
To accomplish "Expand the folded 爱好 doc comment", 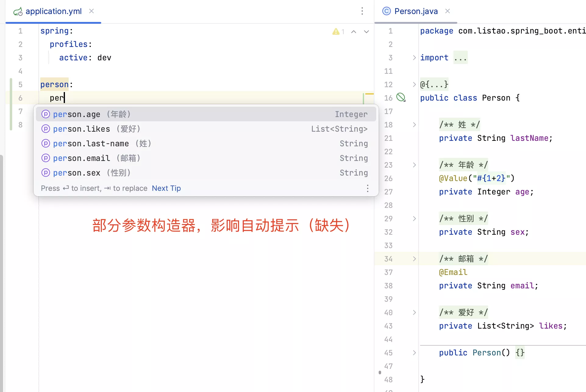I will point(414,312).
